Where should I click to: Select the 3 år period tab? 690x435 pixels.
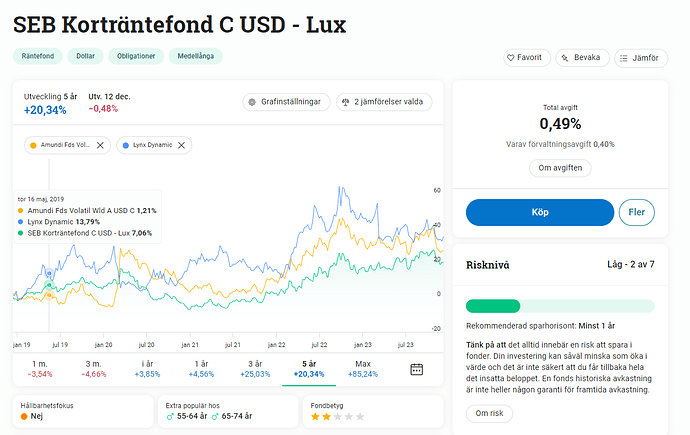(x=255, y=369)
